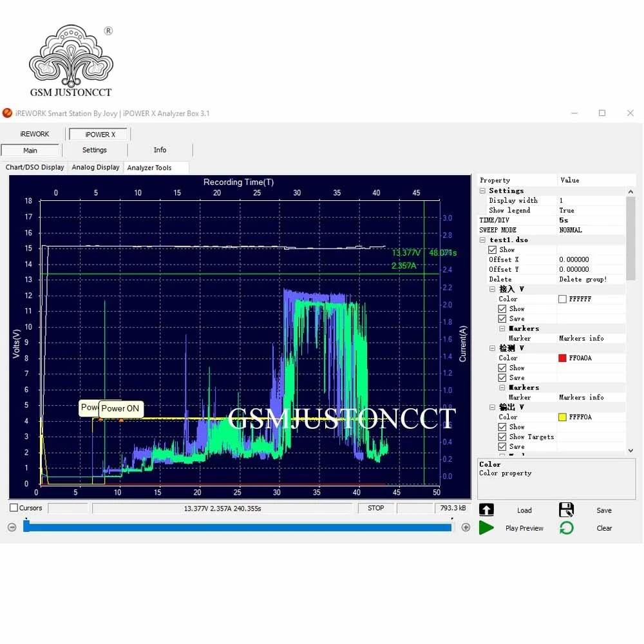Open the Main tab
The image size is (644, 644).
(30, 150)
